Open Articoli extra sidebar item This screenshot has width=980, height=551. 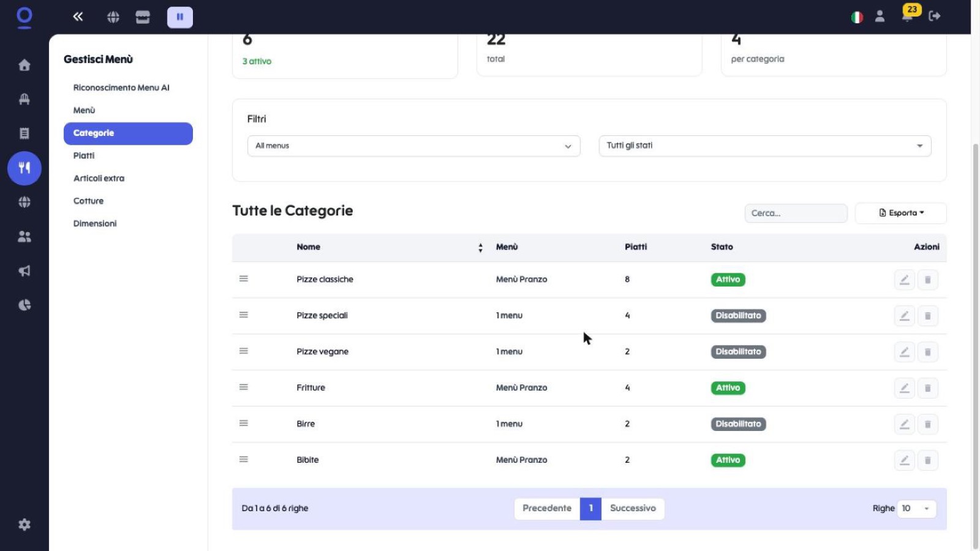tap(99, 178)
